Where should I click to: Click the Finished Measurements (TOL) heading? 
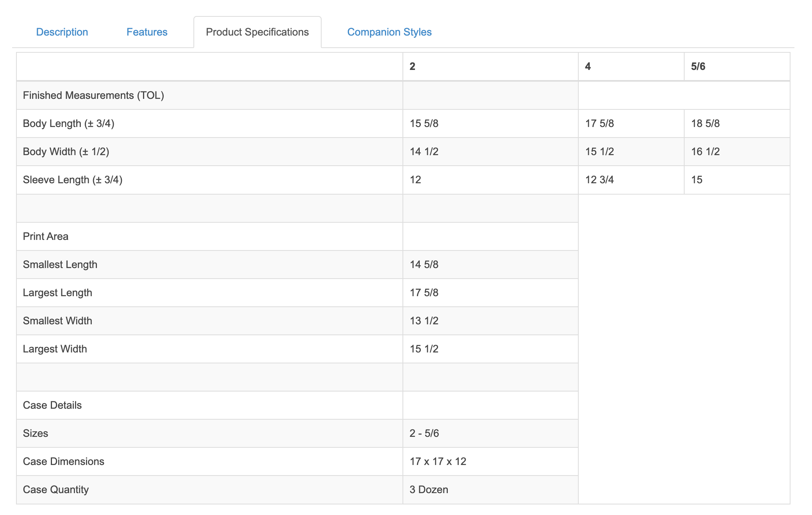[93, 95]
